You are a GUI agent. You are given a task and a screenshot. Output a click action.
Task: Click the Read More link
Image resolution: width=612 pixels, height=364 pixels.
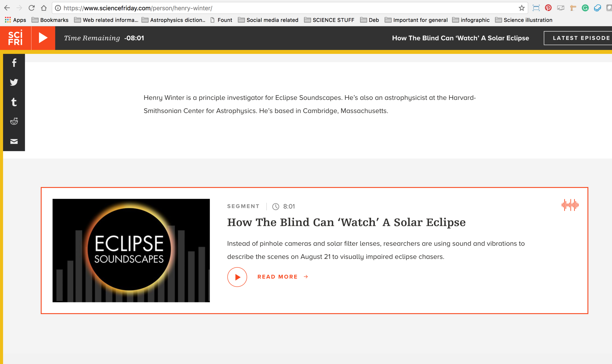282,277
